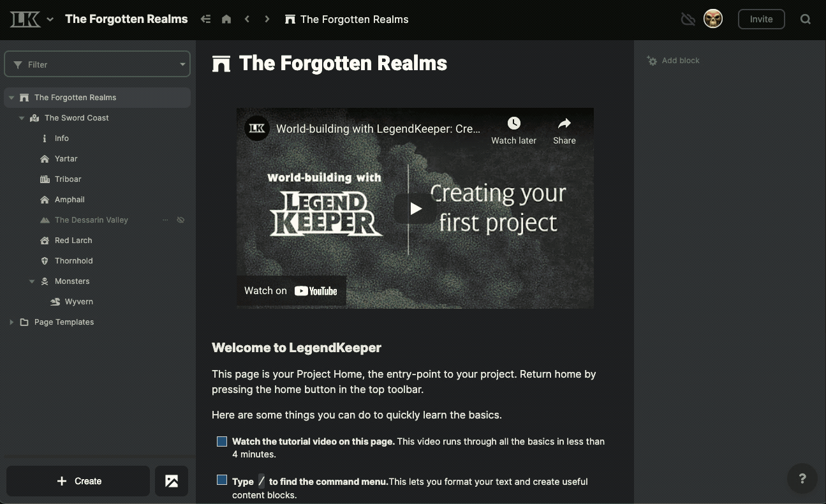Image resolution: width=826 pixels, height=504 pixels.
Task: Collapse The Forgotten Realms tree node
Action: tap(11, 98)
